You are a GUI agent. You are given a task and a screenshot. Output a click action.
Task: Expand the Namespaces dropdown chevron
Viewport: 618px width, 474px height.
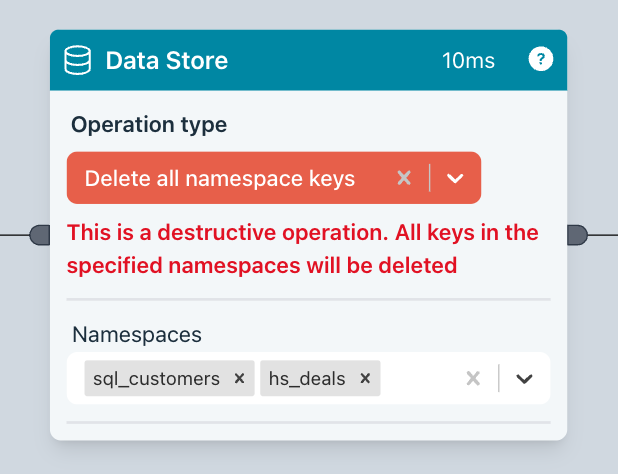coord(524,379)
